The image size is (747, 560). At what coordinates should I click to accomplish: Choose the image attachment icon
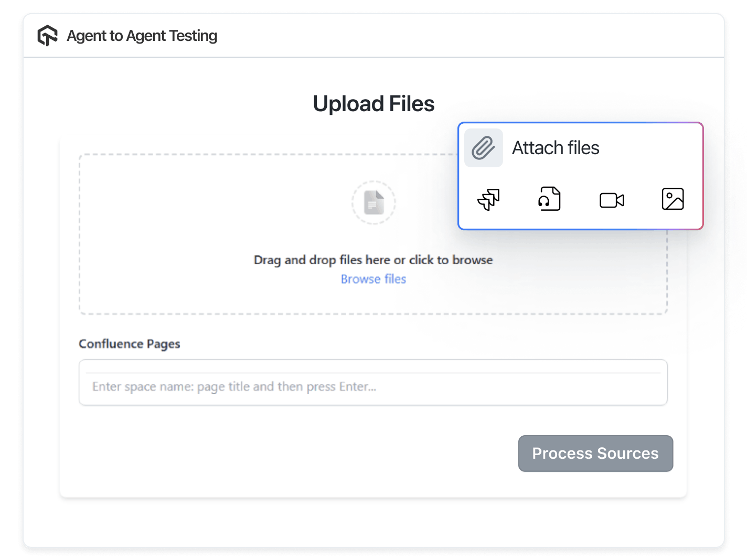pos(673,199)
